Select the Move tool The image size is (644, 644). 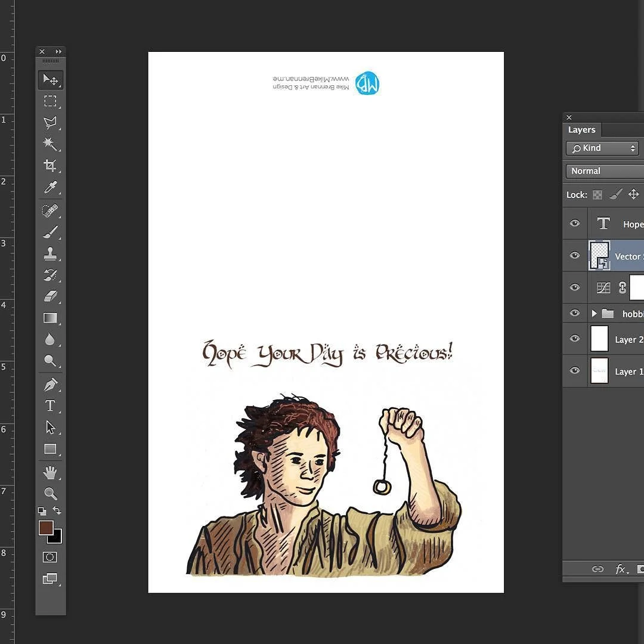coord(51,80)
